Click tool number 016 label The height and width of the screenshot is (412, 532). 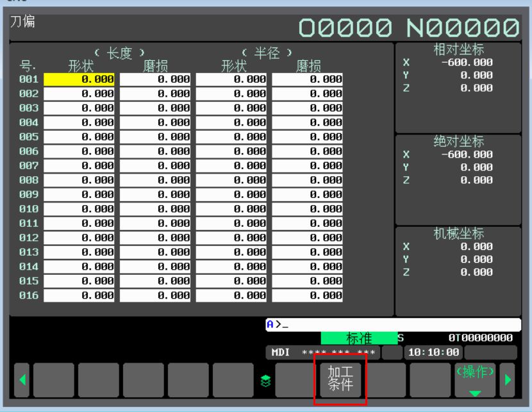(x=29, y=295)
